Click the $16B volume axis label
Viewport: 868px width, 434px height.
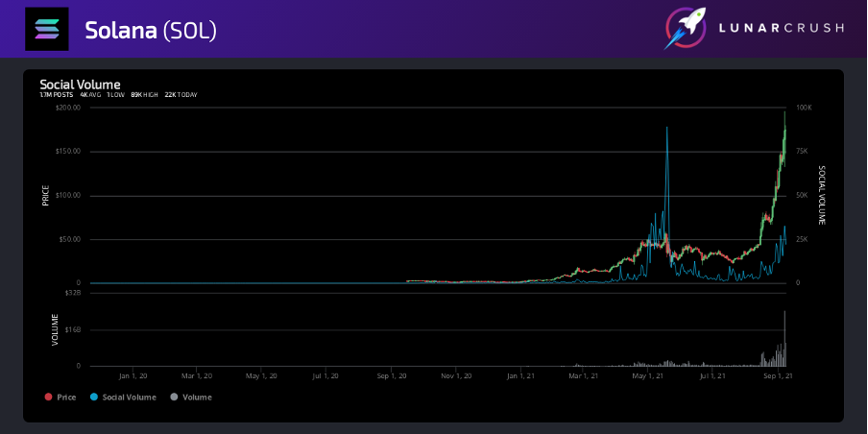pyautogui.click(x=74, y=330)
